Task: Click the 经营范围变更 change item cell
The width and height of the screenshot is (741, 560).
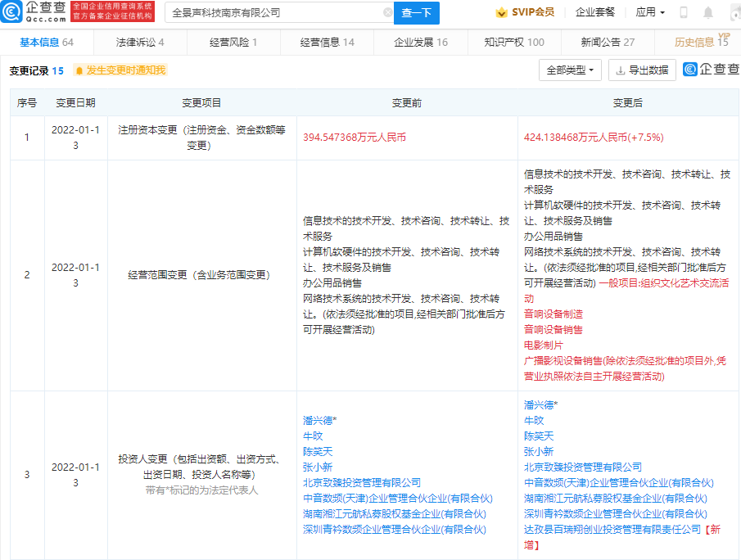Action: coord(202,275)
